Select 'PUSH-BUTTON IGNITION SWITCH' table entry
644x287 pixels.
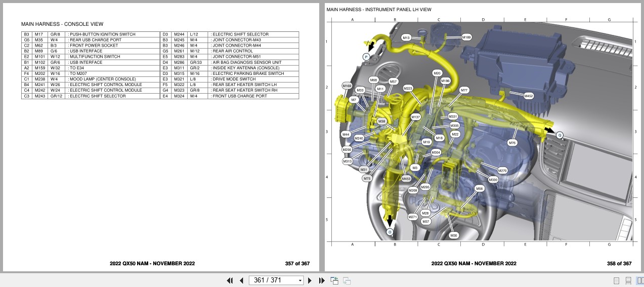(x=103, y=34)
